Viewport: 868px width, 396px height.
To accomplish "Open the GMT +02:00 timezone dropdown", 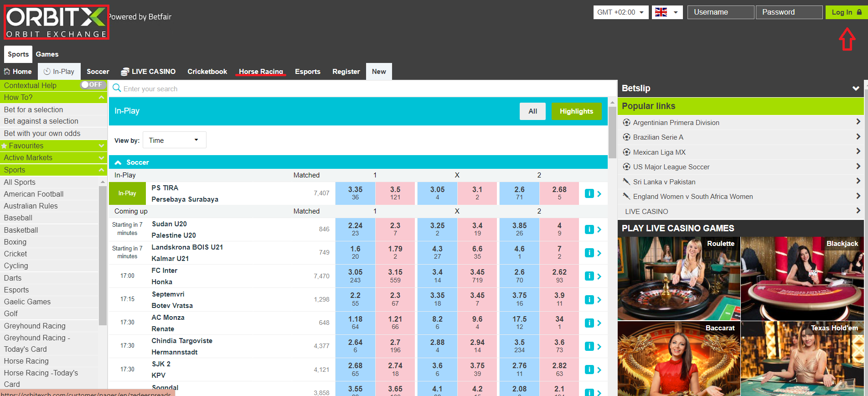I will [620, 12].
